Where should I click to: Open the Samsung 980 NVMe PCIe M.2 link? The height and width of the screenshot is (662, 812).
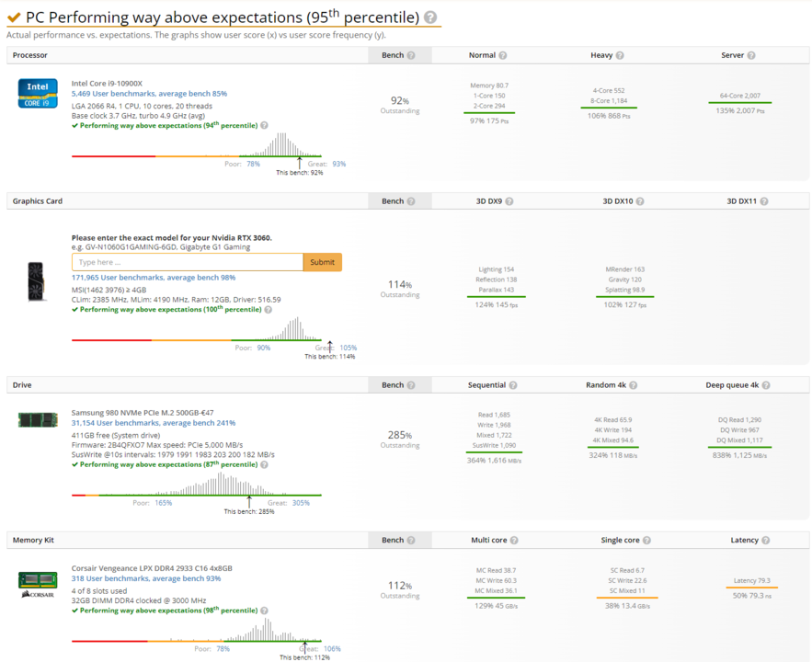142,413
